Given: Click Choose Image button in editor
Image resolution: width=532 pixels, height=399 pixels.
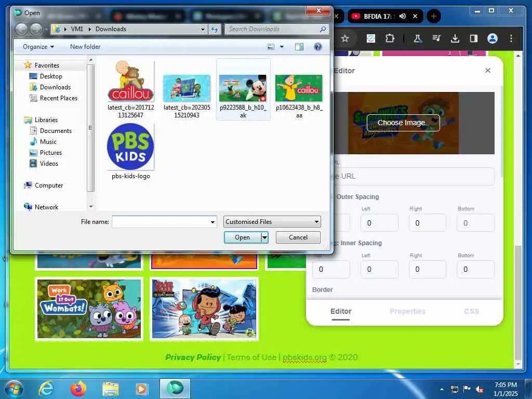Looking at the screenshot, I should pos(403,123).
